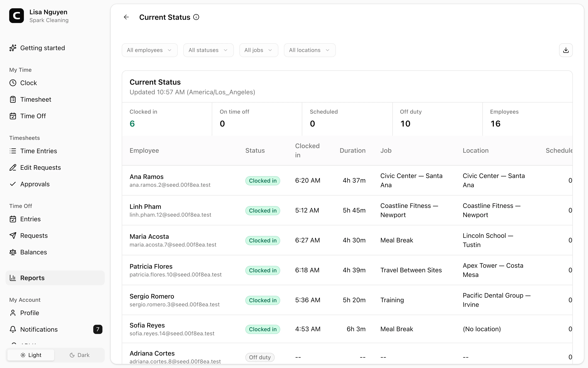
Task: Open Timesheet from sidebar
Action: click(x=55, y=100)
